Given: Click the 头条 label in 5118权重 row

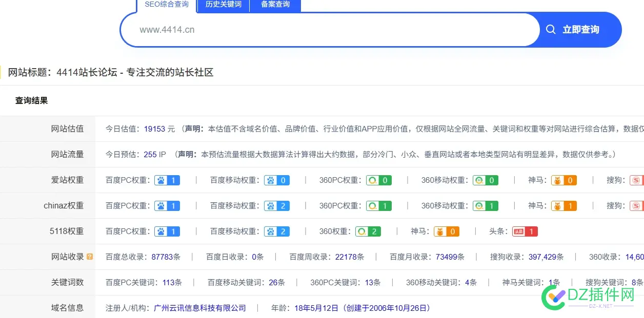Looking at the screenshot, I should (499, 231).
